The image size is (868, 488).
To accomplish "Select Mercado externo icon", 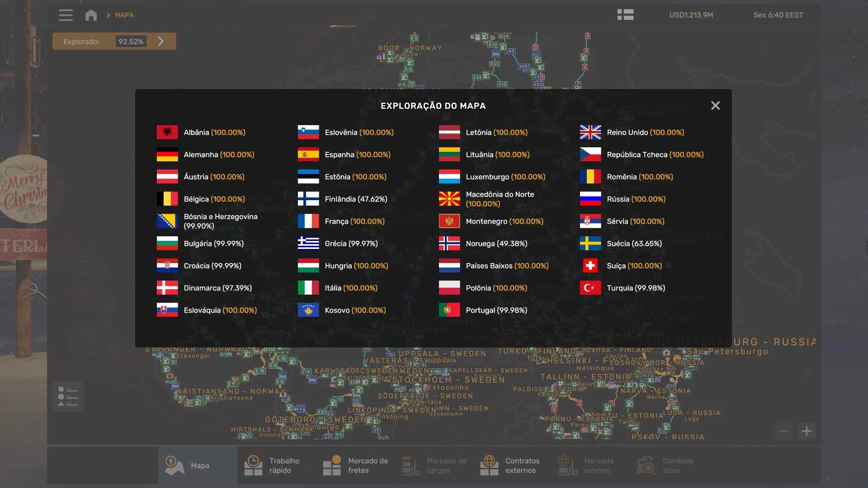I will point(568,465).
